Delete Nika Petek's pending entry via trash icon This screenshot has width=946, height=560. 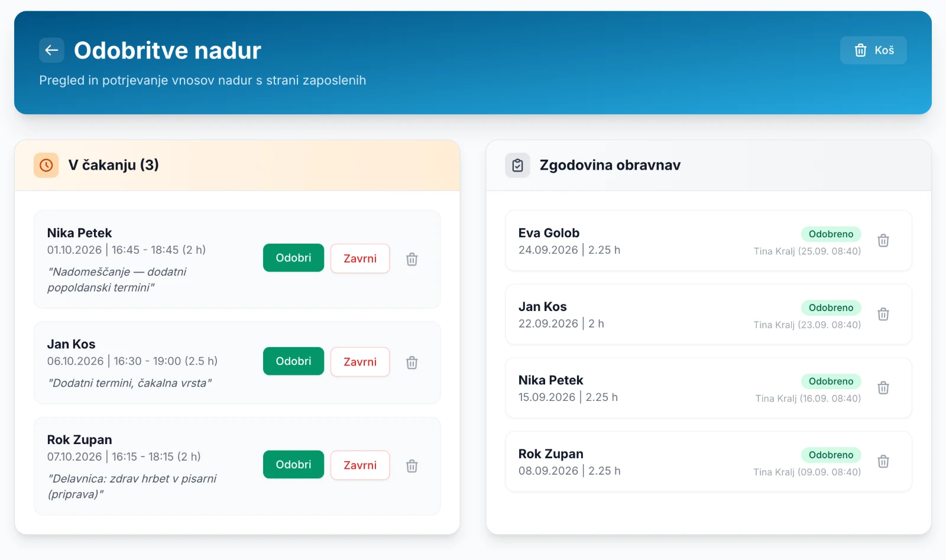point(412,259)
